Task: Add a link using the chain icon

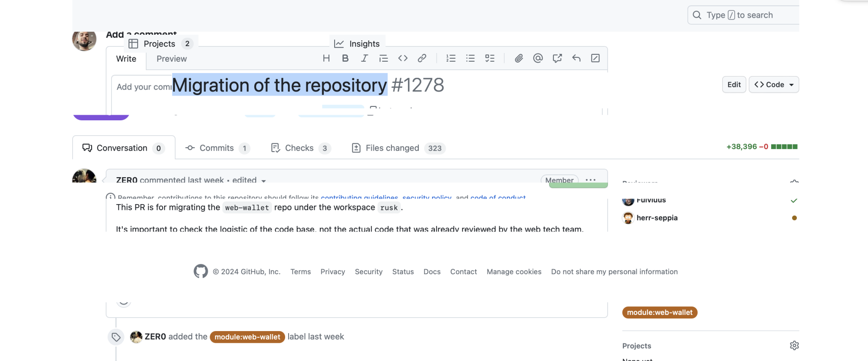Action: point(422,58)
